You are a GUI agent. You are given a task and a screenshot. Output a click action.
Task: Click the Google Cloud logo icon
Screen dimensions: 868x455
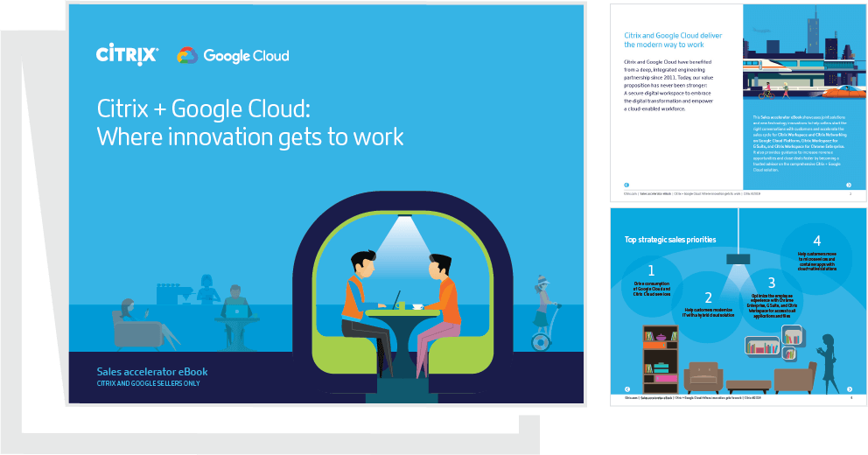[x=187, y=56]
